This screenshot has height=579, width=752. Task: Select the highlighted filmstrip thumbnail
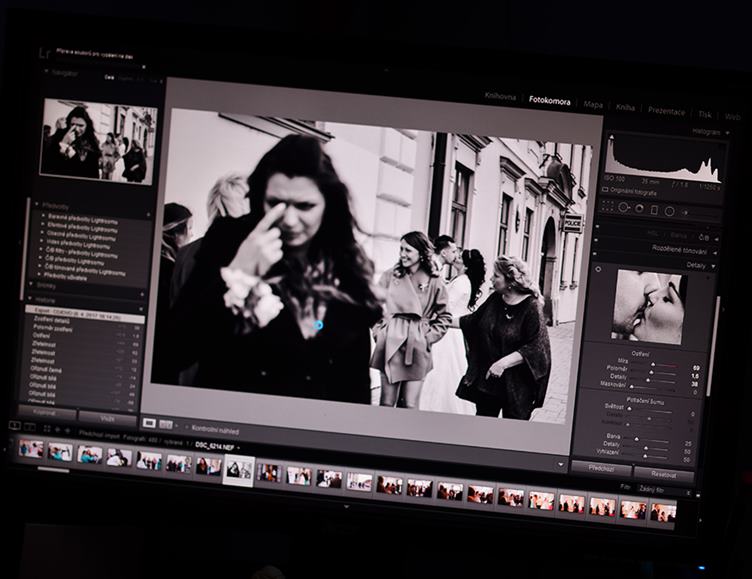[x=238, y=470]
